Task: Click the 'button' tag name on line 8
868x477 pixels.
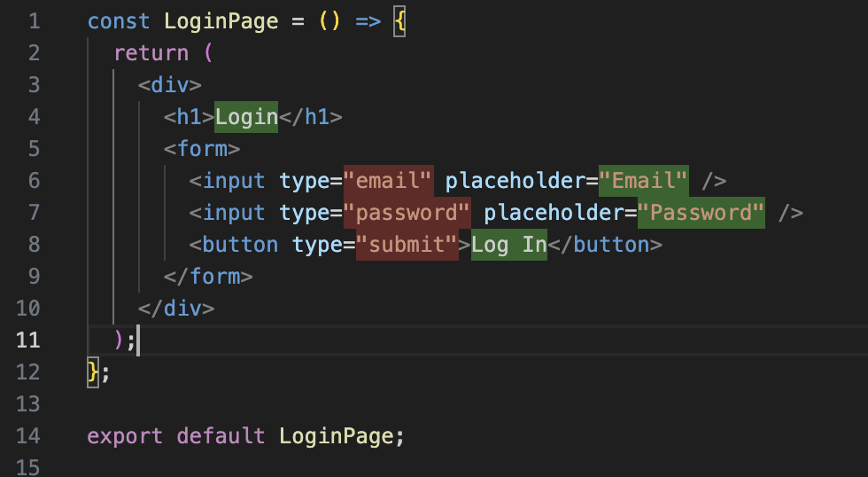Action: [240, 245]
